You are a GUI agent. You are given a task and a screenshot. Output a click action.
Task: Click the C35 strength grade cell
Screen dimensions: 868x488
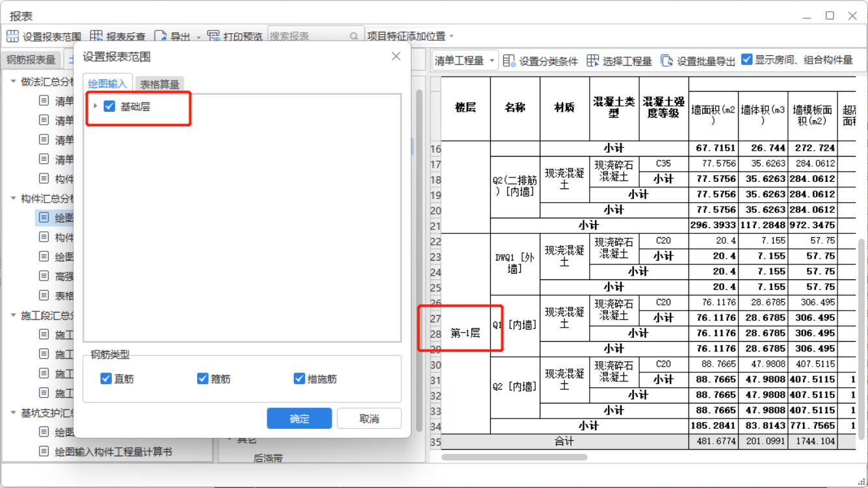664,164
